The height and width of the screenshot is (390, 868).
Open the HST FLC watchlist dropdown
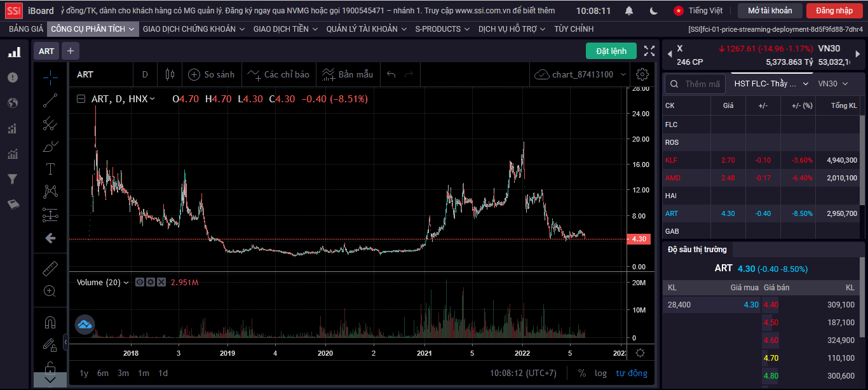click(x=771, y=83)
